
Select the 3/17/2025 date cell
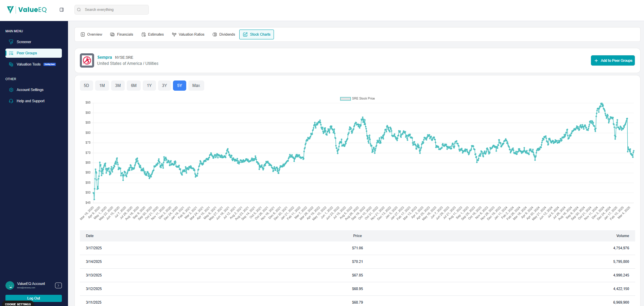coord(94,248)
